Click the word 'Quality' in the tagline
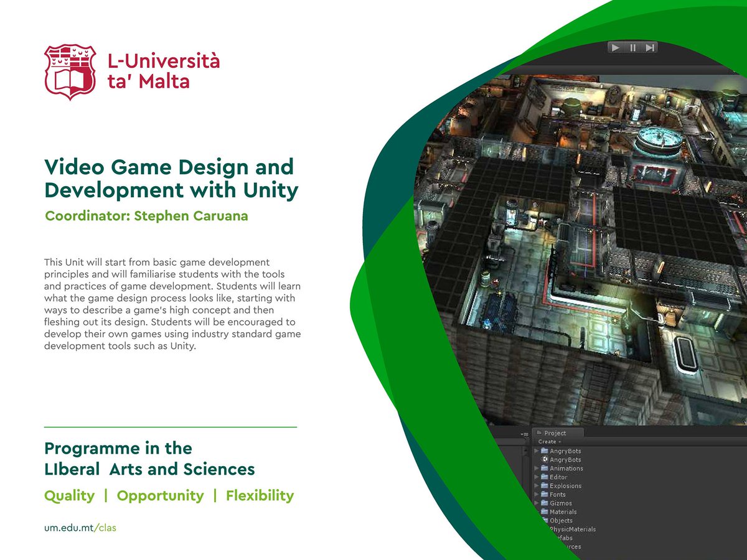Screen dimensions: 747x560 69,496
